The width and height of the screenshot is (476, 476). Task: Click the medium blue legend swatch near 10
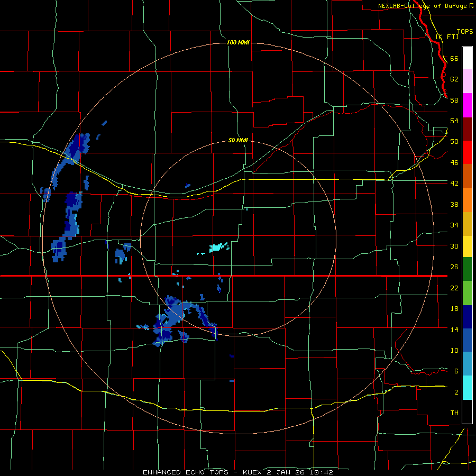(x=467, y=340)
